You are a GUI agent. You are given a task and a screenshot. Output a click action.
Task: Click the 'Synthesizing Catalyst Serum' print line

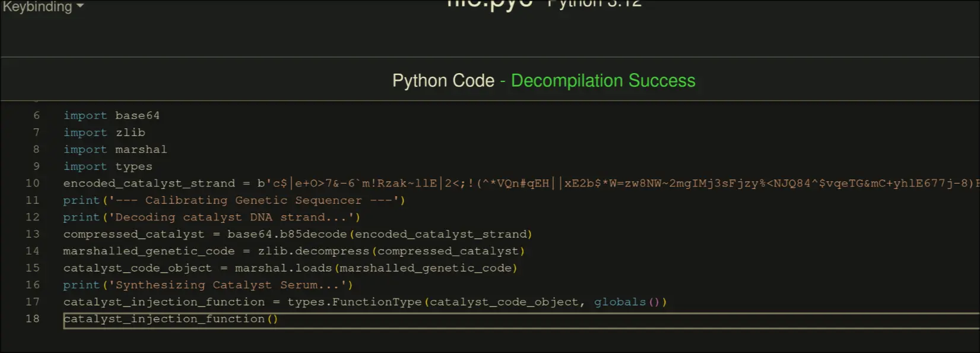(x=208, y=285)
